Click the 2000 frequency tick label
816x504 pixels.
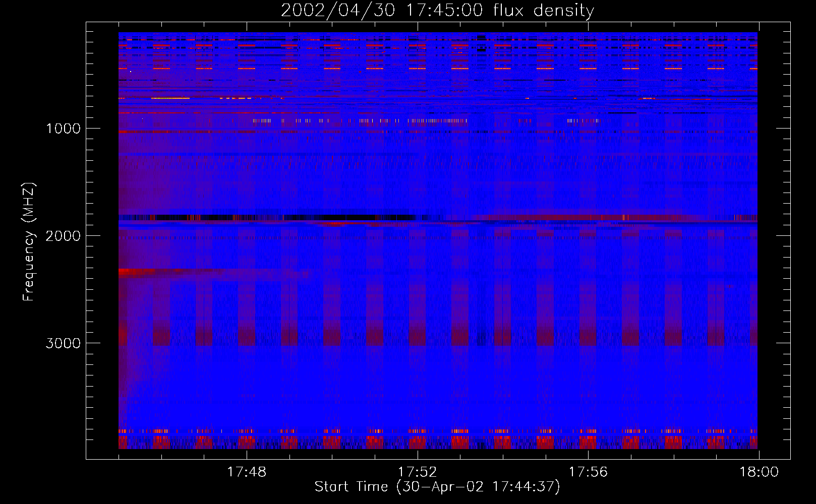pyautogui.click(x=63, y=236)
